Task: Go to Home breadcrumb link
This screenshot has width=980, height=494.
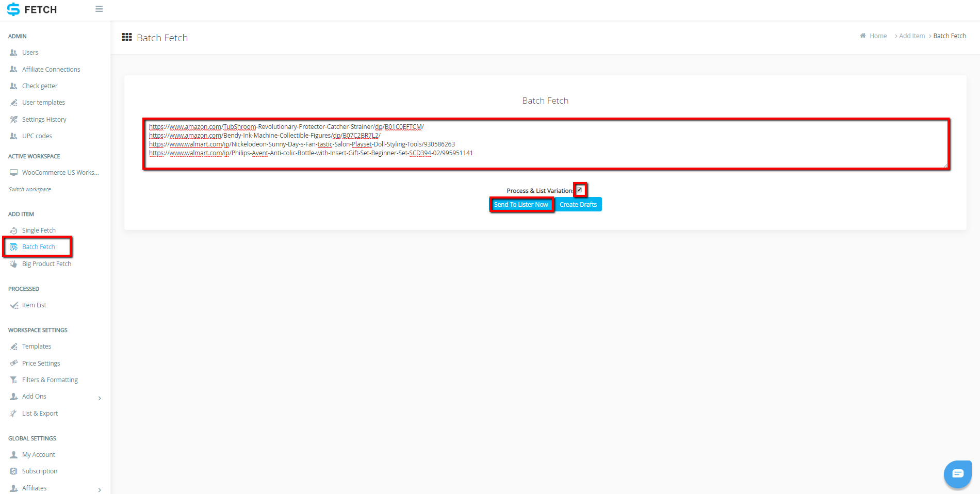Action: (878, 36)
